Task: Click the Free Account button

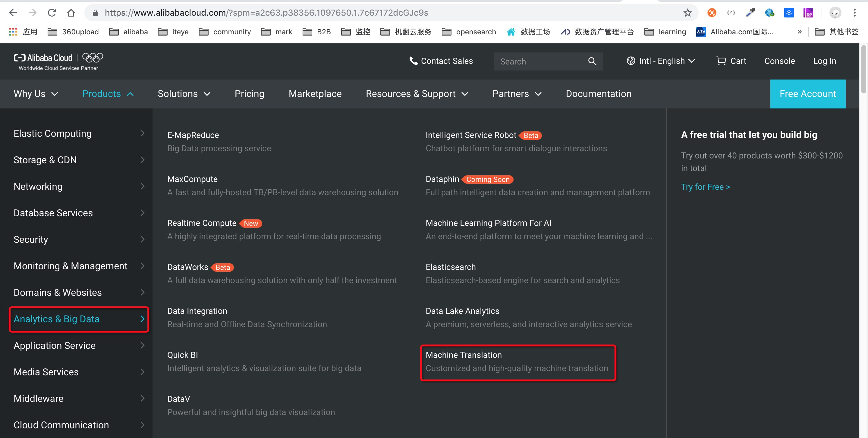Action: [808, 94]
